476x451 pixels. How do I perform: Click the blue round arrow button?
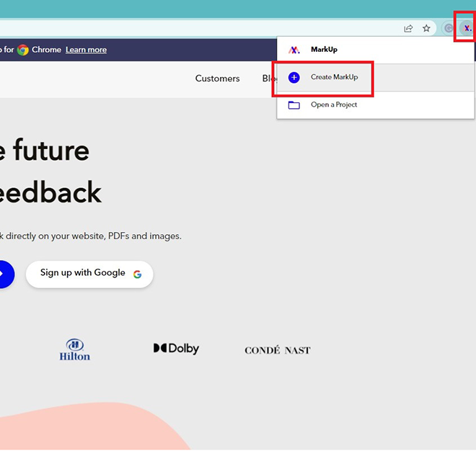click(x=6, y=274)
